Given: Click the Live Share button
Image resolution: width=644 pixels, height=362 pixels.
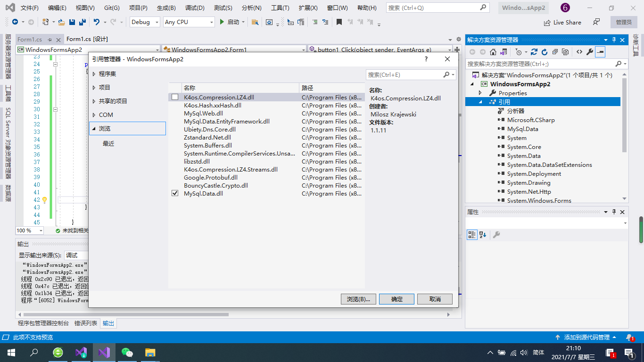Looking at the screenshot, I should [562, 22].
